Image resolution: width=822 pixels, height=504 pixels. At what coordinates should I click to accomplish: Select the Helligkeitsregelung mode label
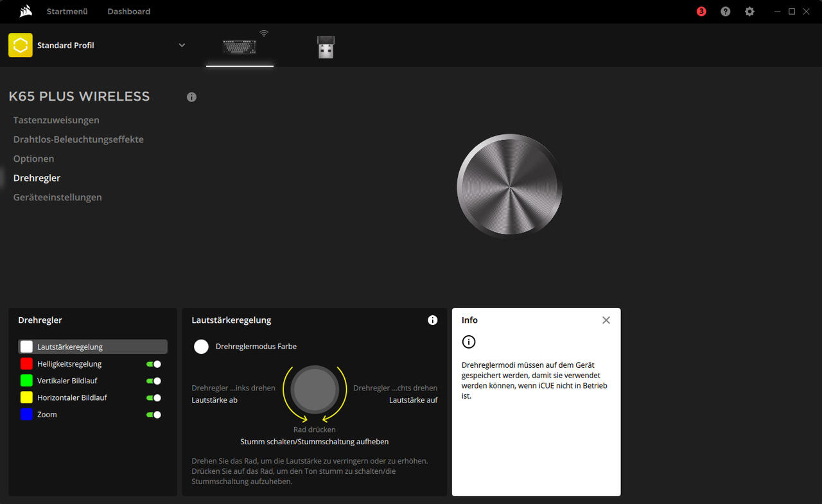[69, 364]
